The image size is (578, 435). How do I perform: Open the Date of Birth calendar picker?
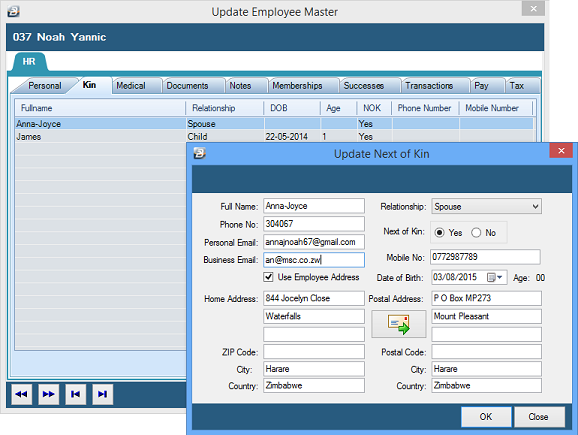point(495,277)
